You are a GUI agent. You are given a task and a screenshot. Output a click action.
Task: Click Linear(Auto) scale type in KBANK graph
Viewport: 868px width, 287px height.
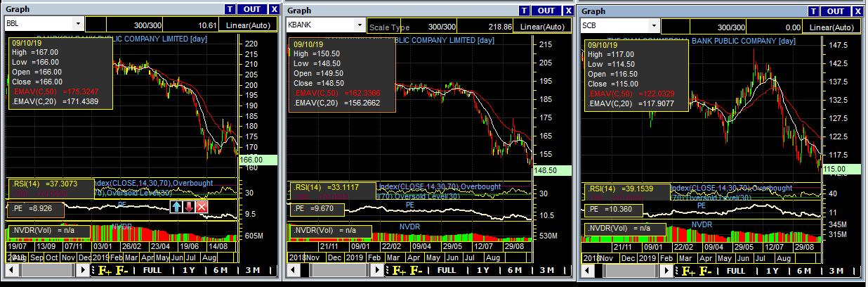543,26
